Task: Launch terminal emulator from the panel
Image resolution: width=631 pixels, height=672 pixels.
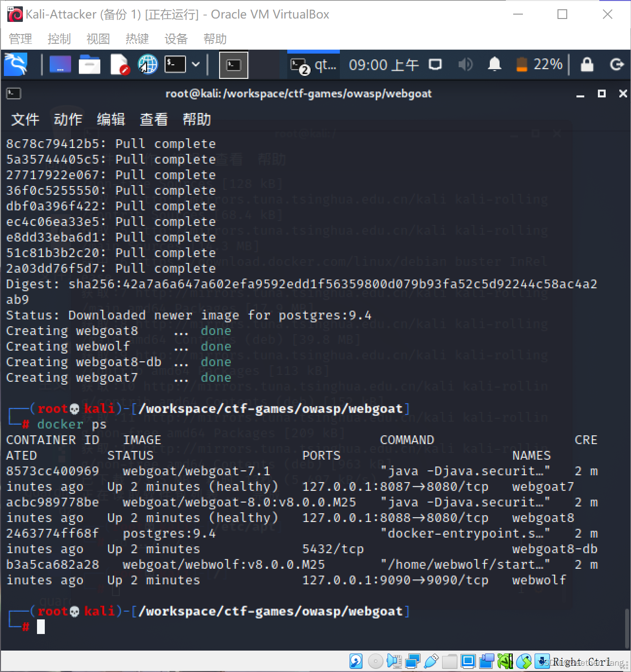Action: tap(175, 64)
